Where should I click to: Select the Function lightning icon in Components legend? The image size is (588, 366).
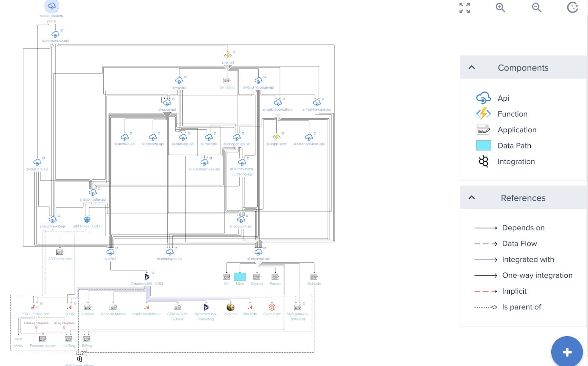(x=483, y=114)
